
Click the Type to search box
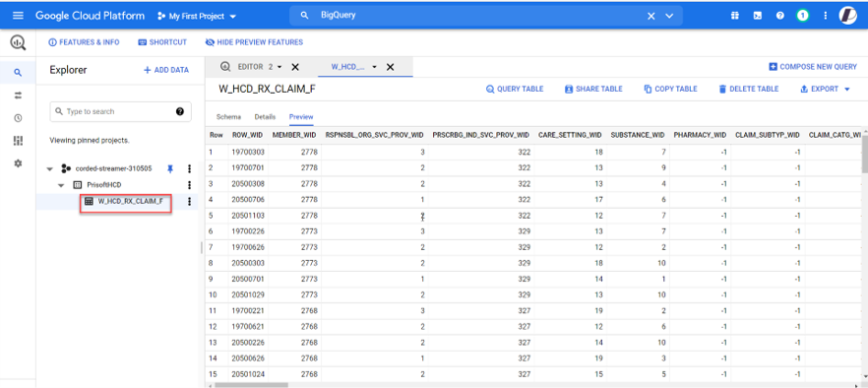pos(113,111)
